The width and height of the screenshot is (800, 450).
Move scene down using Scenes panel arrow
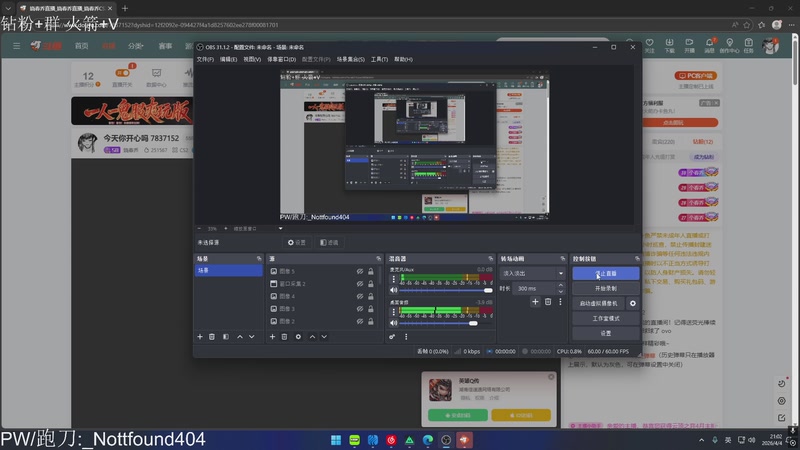pyautogui.click(x=252, y=337)
